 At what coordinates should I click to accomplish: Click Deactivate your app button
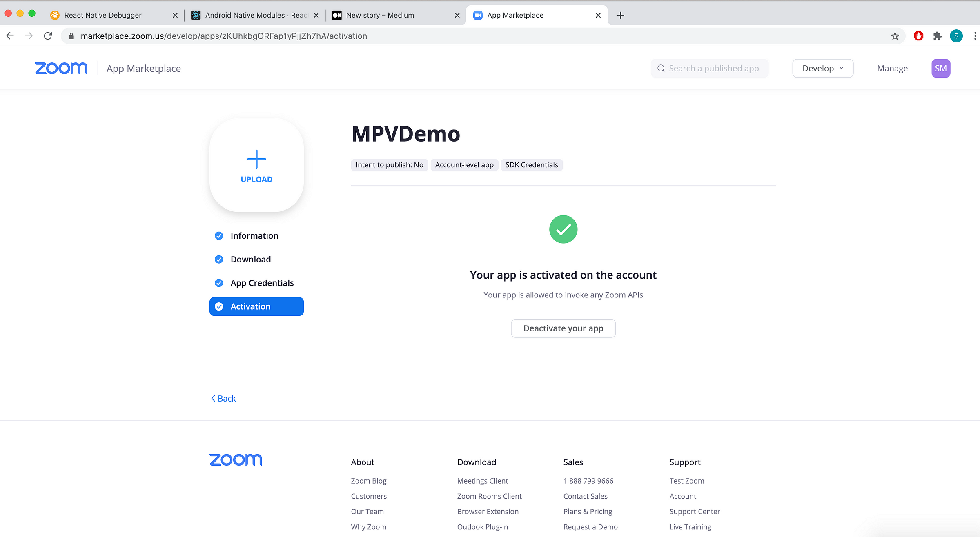pyautogui.click(x=563, y=328)
